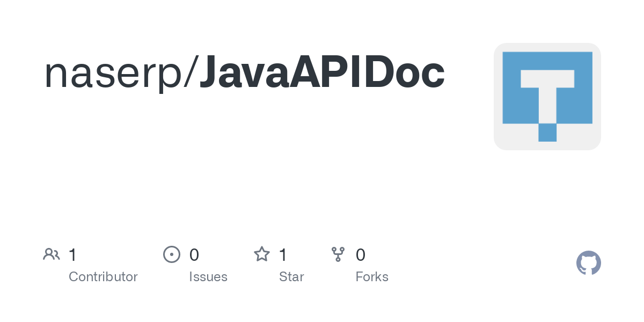Click the contributor count number 1
Viewport: 644px width, 322px height.
click(72, 255)
